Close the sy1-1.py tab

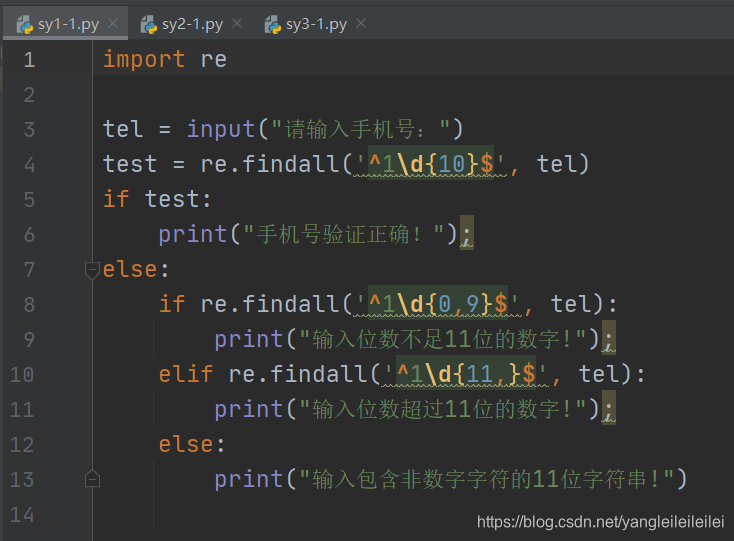click(113, 23)
